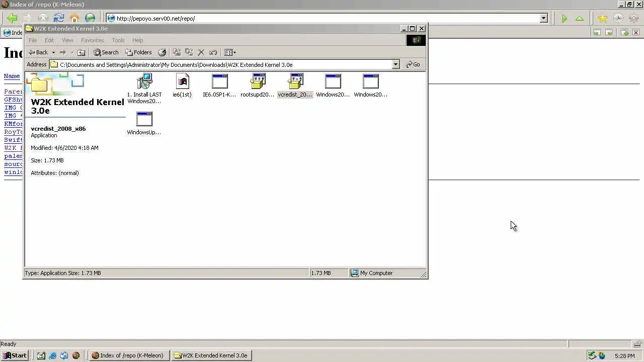644x362 pixels.
Task: Click Explorer History toolbar icon
Action: pos(162,52)
